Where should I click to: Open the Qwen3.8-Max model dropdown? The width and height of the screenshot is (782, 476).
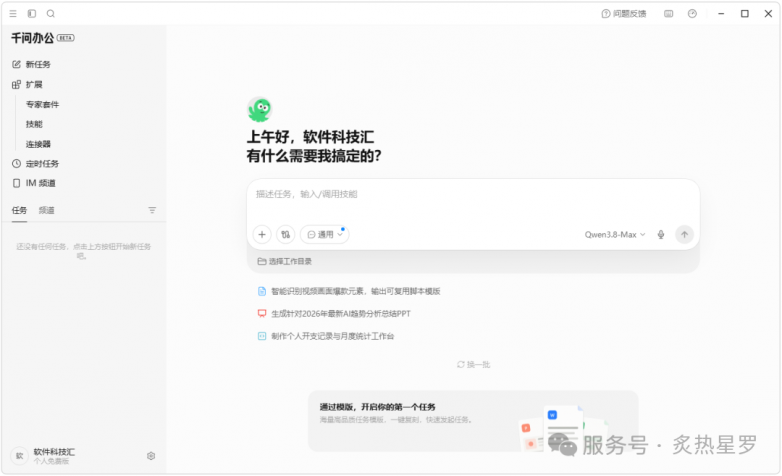[x=615, y=235]
